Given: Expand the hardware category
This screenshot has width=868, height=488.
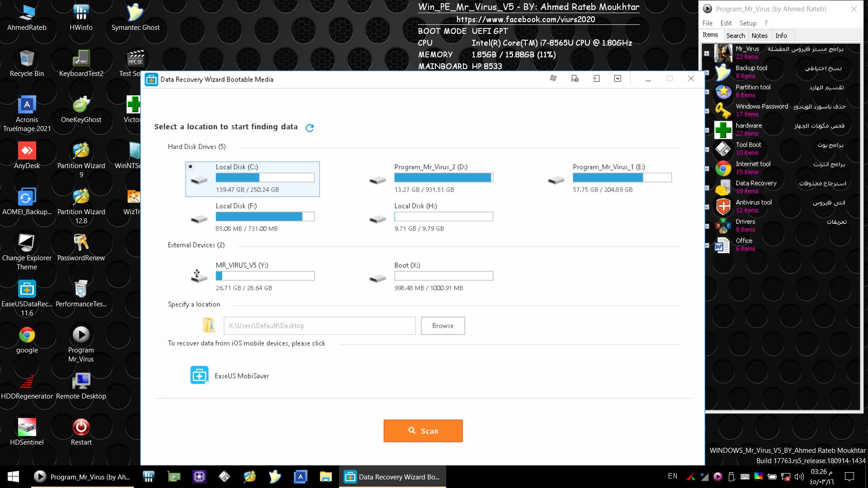Looking at the screenshot, I should (707, 130).
